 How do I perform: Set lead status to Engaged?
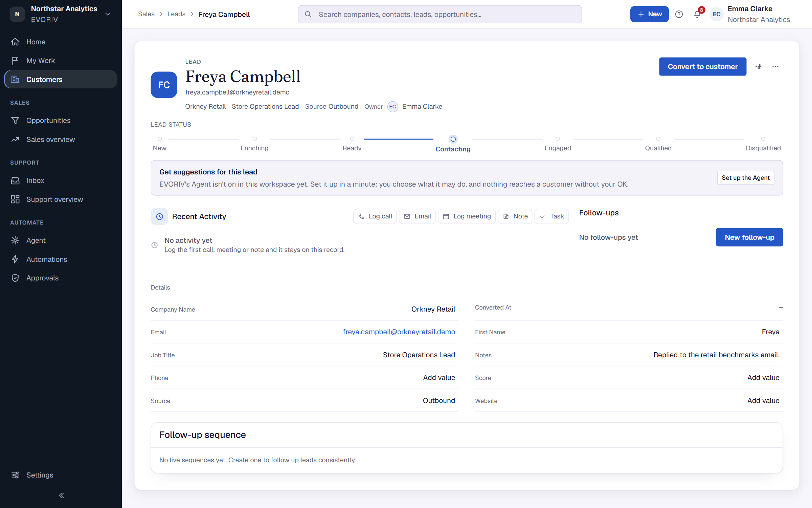558,144
